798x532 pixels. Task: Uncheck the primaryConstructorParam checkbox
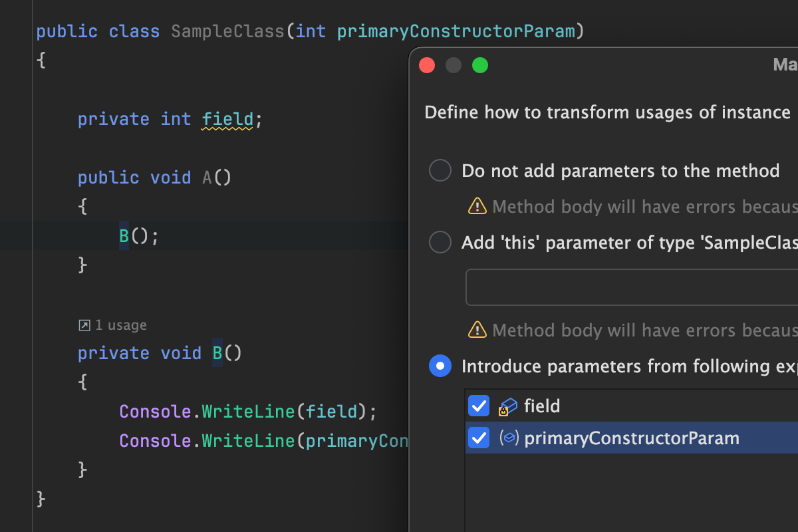click(x=479, y=438)
